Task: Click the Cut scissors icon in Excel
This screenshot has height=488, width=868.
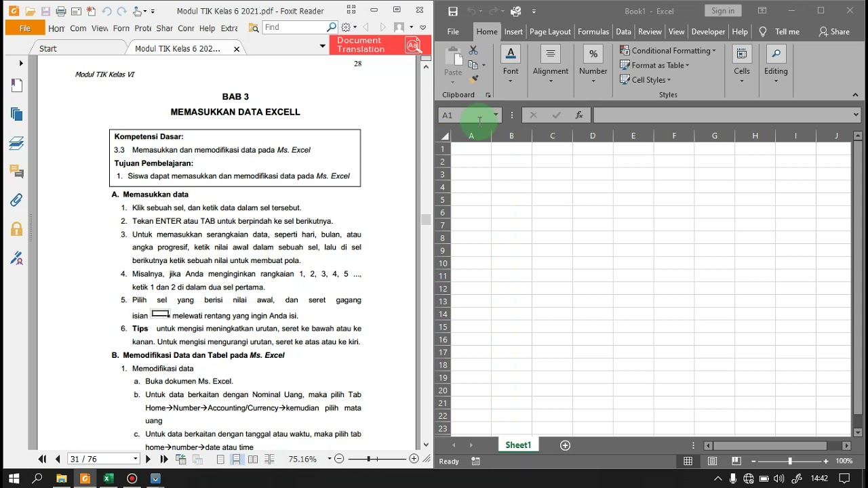Action: 473,51
